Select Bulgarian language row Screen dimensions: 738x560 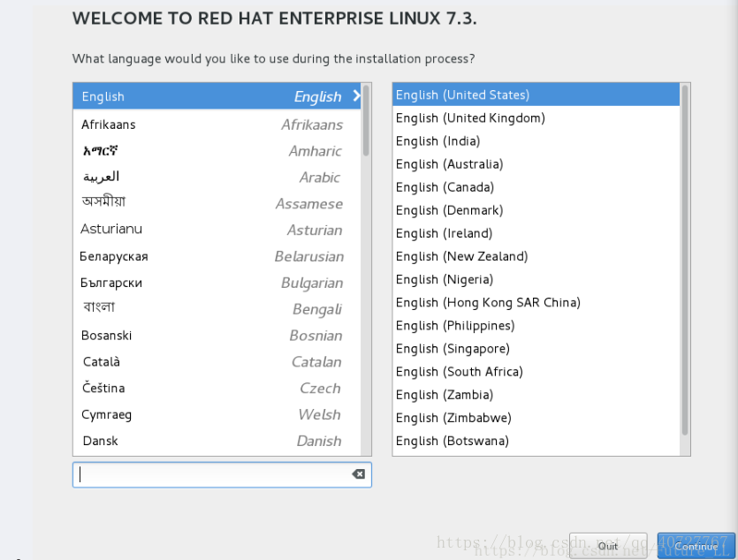click(x=217, y=283)
